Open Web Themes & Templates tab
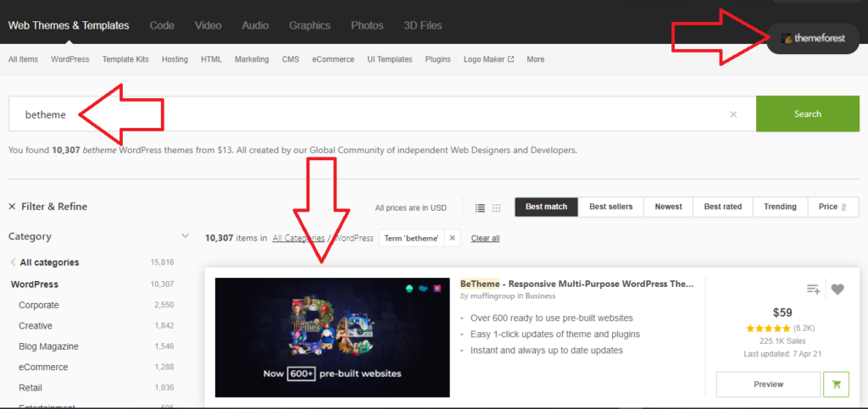The height and width of the screenshot is (409, 868). coord(69,25)
